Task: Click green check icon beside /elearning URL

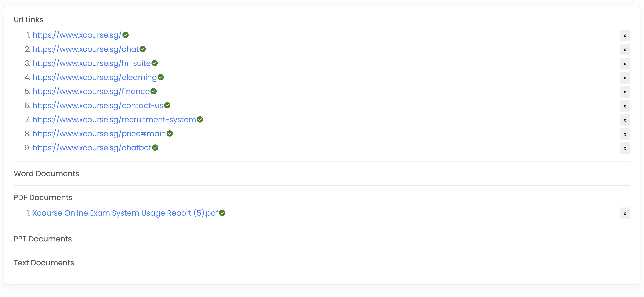Action: pyautogui.click(x=161, y=77)
